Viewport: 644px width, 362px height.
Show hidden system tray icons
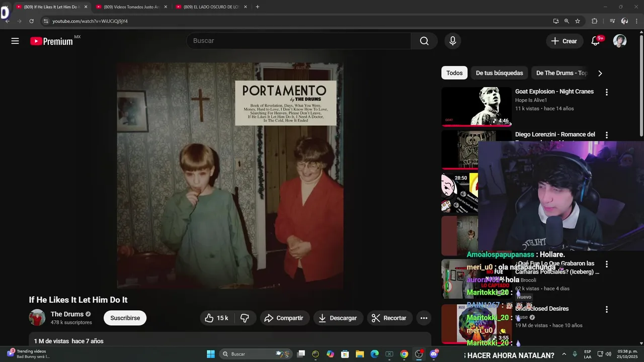(x=563, y=354)
